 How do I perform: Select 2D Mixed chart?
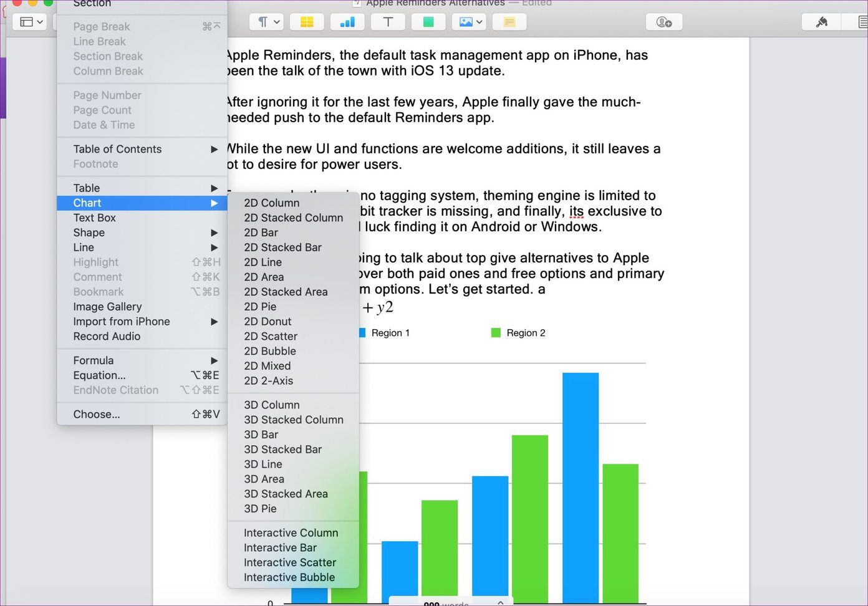pyautogui.click(x=293, y=366)
